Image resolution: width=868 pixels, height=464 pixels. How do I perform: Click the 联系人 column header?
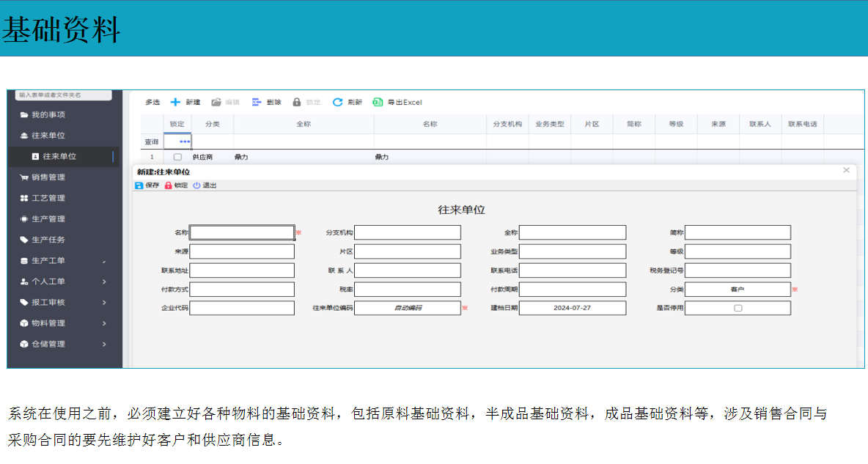[760, 124]
